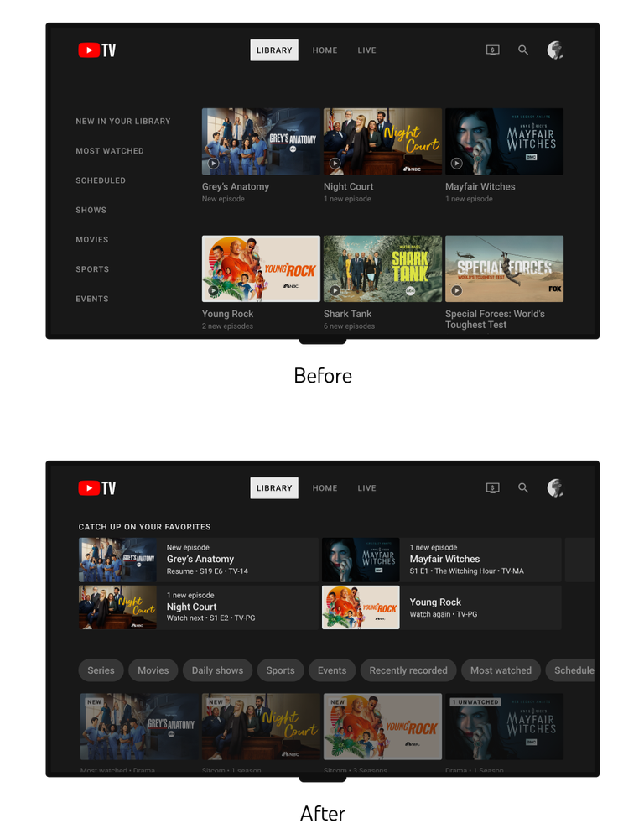644x839 pixels.
Task: Select the HOME tab in the After screen
Action: pyautogui.click(x=325, y=488)
